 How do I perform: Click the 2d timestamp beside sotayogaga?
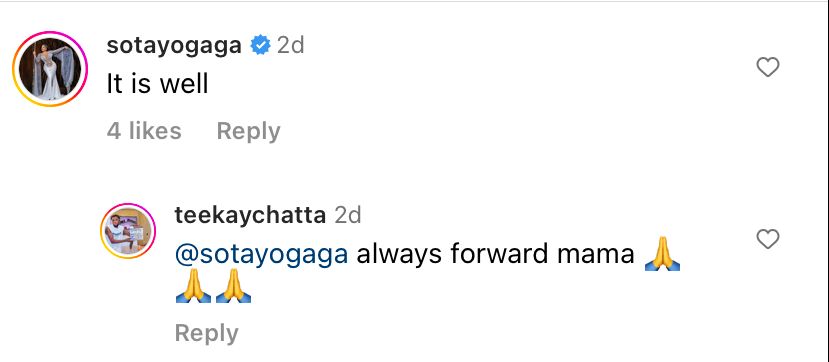tap(291, 45)
